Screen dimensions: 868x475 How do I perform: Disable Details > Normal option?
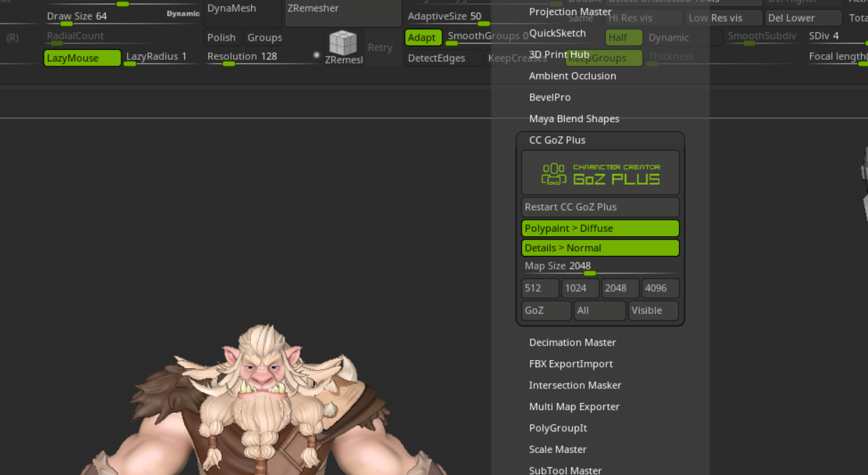[601, 247]
